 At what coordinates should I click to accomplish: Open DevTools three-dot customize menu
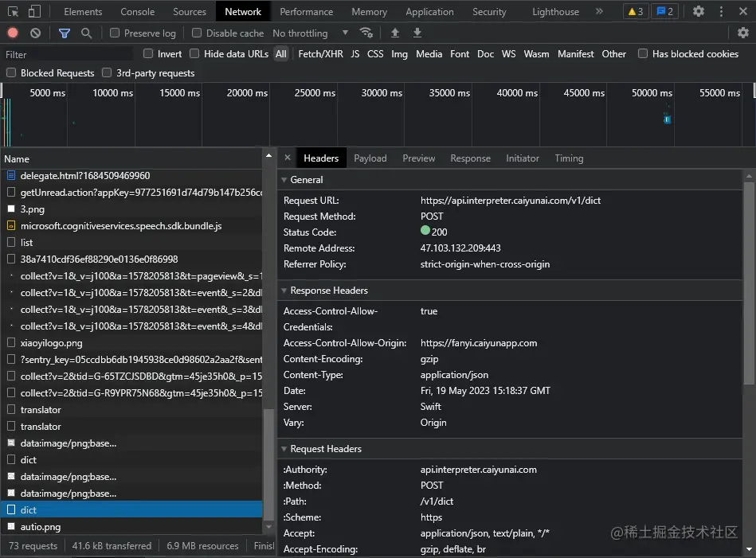721,11
